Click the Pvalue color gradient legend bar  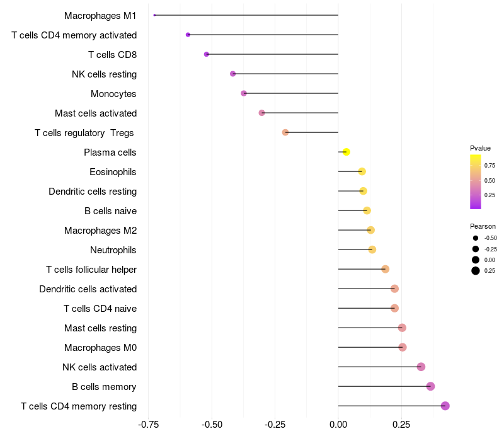(x=476, y=182)
